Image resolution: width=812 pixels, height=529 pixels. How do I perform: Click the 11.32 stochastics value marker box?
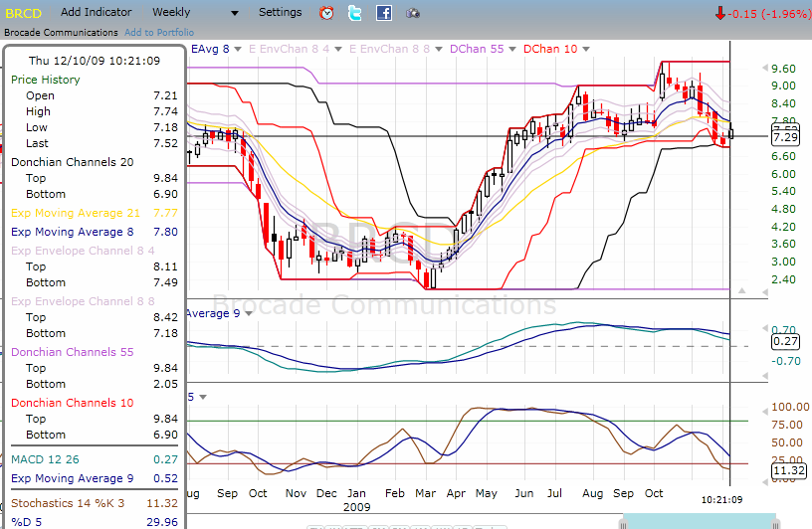point(789,470)
